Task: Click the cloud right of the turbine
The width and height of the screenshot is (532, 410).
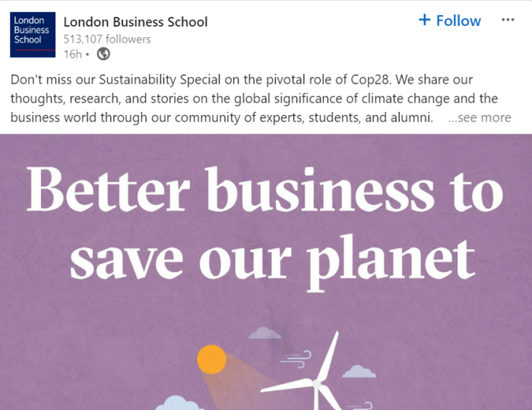Action: tap(359, 371)
